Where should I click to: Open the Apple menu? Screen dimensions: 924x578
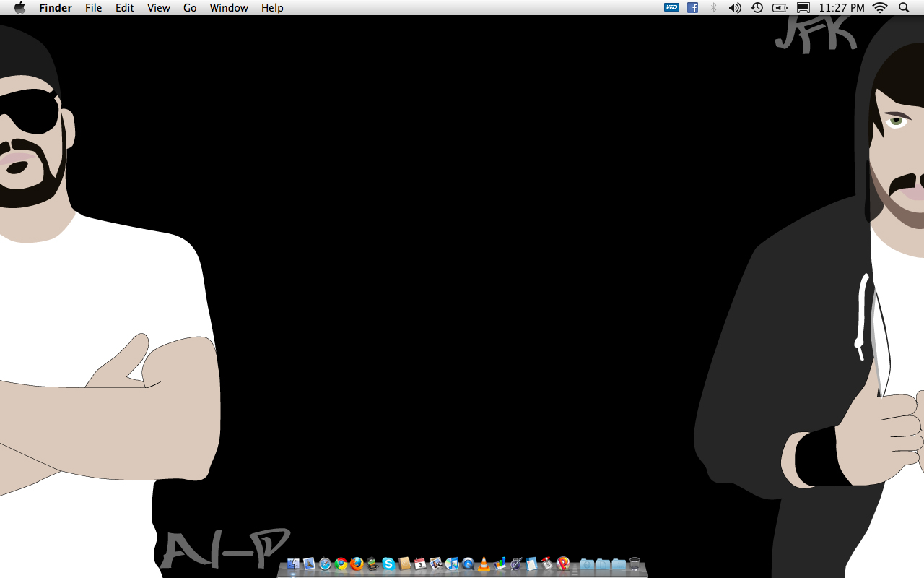19,7
